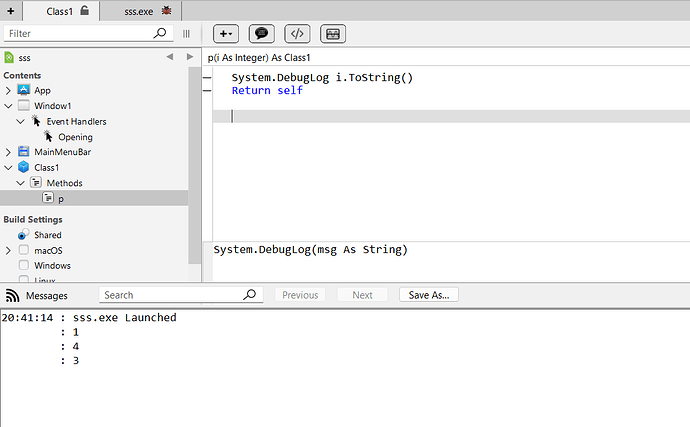The image size is (690, 427).
Task: Expand the App tree item
Action: [8, 90]
